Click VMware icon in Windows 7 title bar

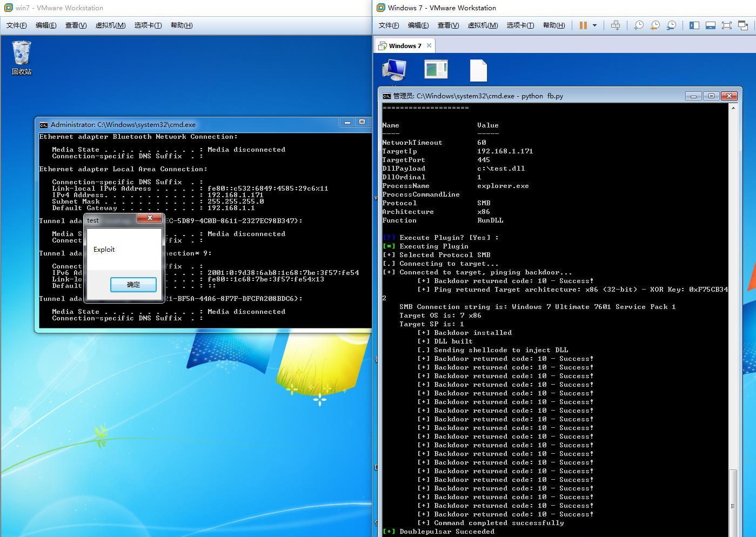[x=381, y=8]
